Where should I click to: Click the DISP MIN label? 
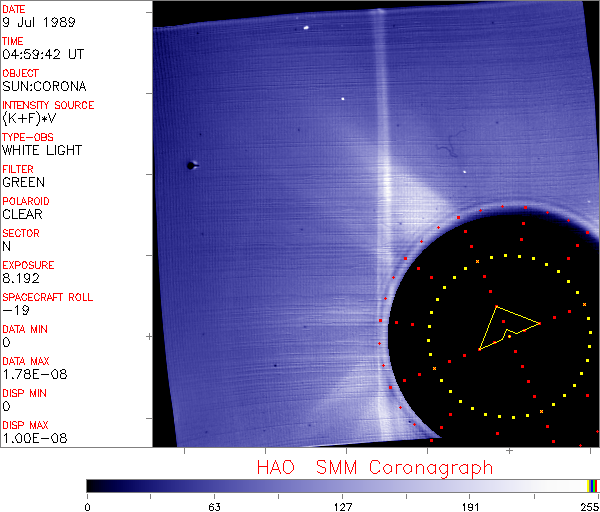click(24, 393)
